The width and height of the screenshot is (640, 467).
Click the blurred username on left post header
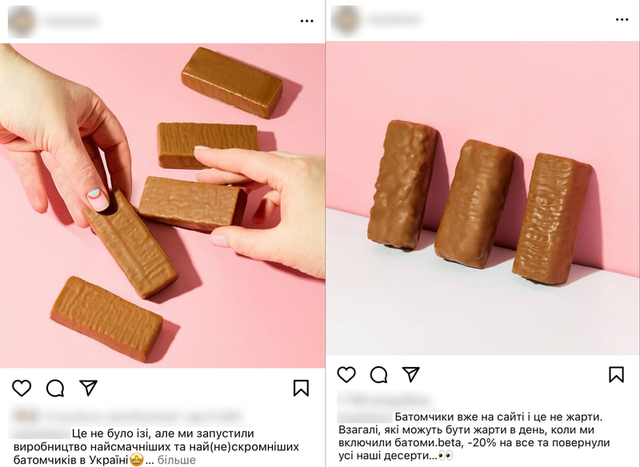point(72,21)
